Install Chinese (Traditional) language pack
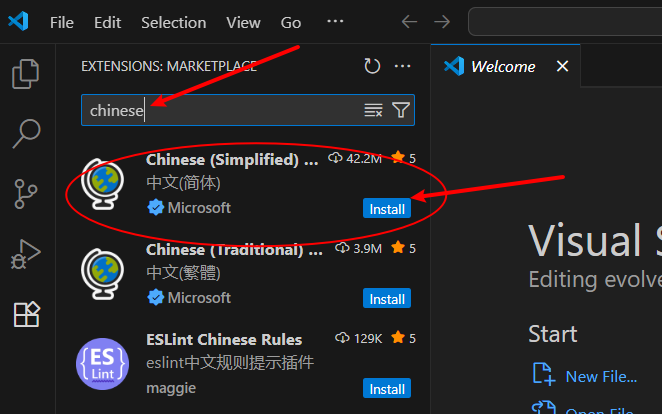 [x=387, y=298]
